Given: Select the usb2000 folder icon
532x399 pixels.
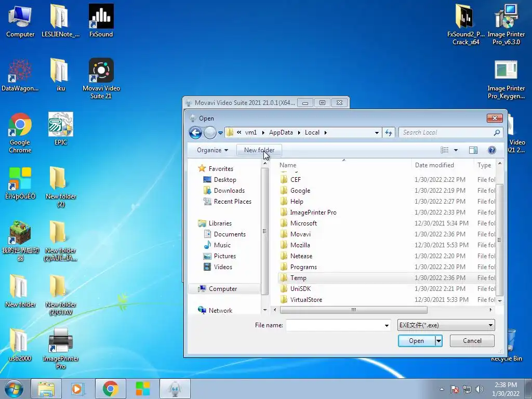Looking at the screenshot, I should [x=20, y=345].
